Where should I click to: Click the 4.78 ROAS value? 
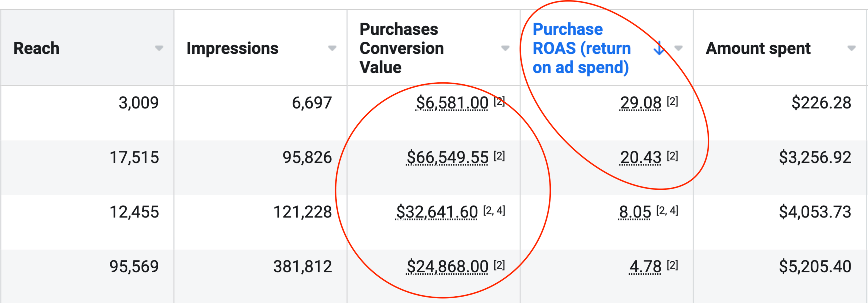(645, 267)
